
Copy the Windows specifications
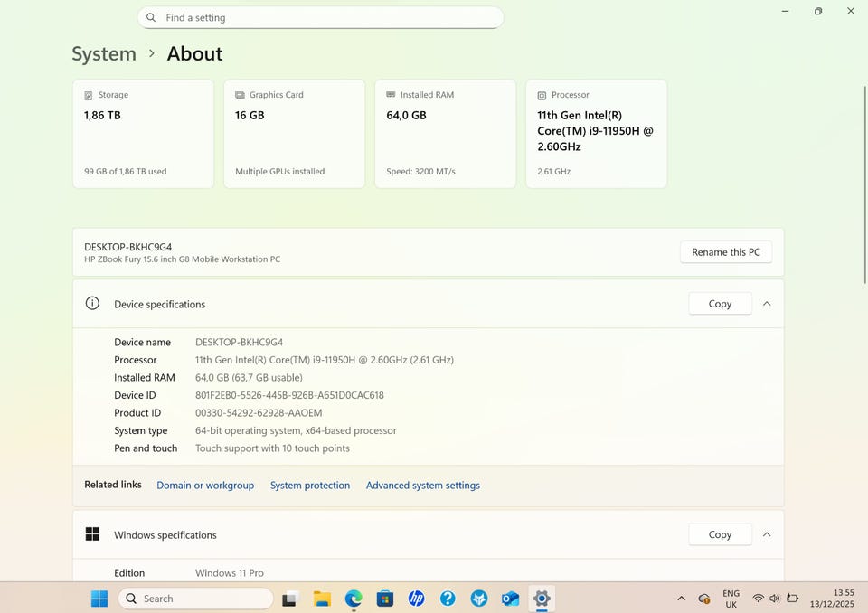tap(721, 534)
